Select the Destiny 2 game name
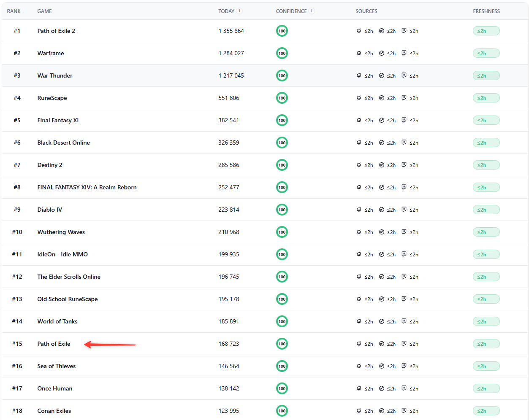 click(x=50, y=165)
